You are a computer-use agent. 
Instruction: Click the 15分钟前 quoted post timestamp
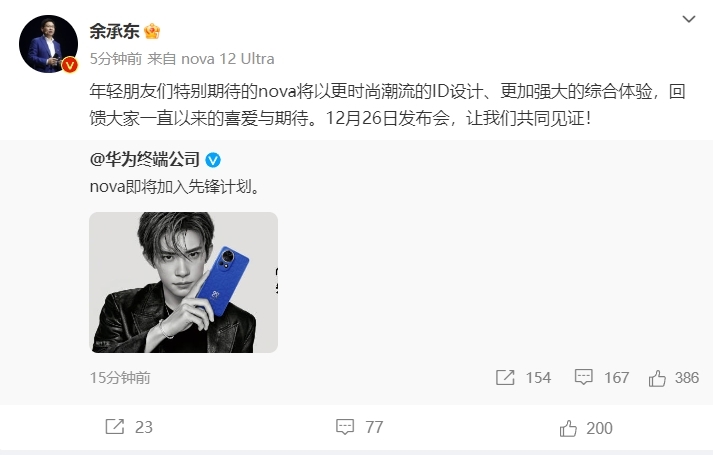pos(120,378)
